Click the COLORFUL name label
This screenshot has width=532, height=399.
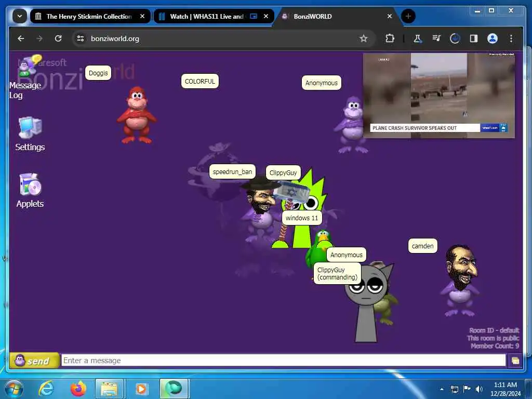coord(200,82)
